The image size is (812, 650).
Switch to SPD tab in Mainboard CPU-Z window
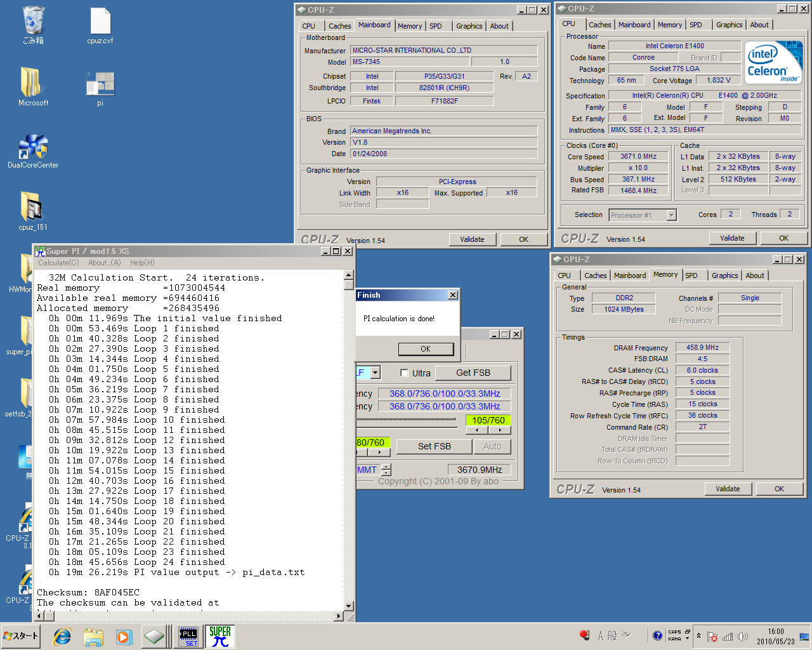[436, 26]
